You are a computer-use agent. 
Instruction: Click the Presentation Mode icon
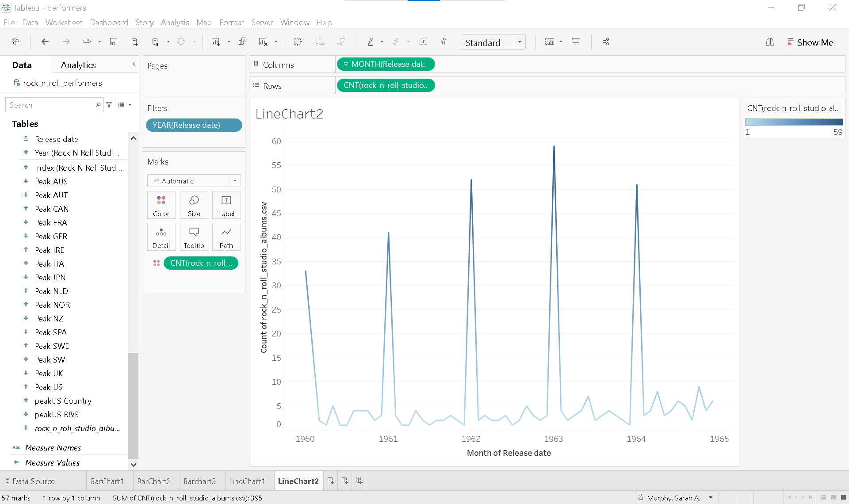click(x=576, y=42)
